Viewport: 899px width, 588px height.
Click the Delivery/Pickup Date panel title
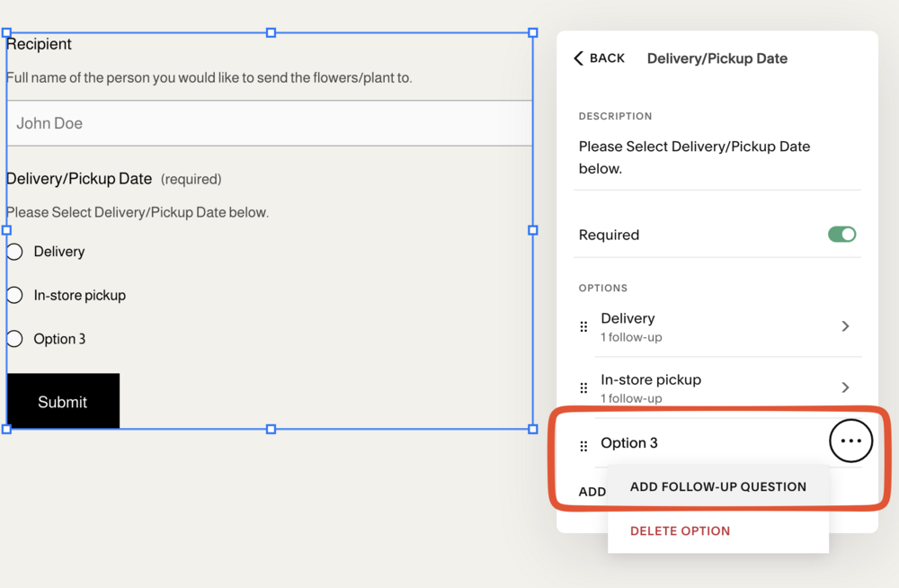(x=717, y=58)
